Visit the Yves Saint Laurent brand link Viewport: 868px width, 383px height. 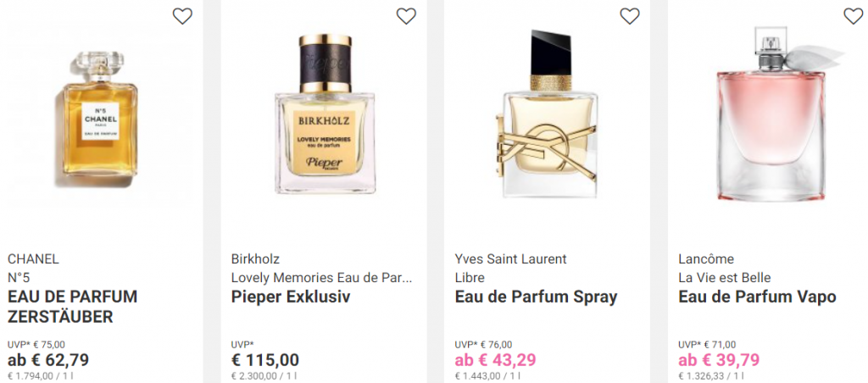(x=510, y=259)
